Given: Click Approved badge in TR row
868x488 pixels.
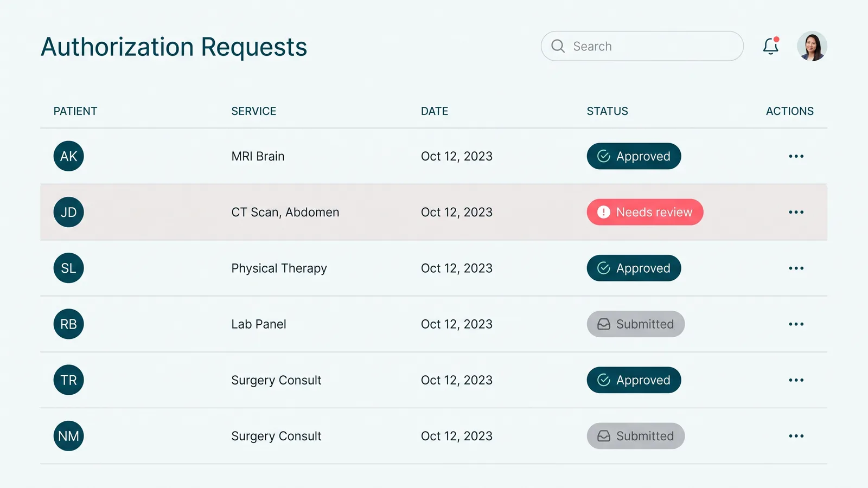Looking at the screenshot, I should pos(634,380).
